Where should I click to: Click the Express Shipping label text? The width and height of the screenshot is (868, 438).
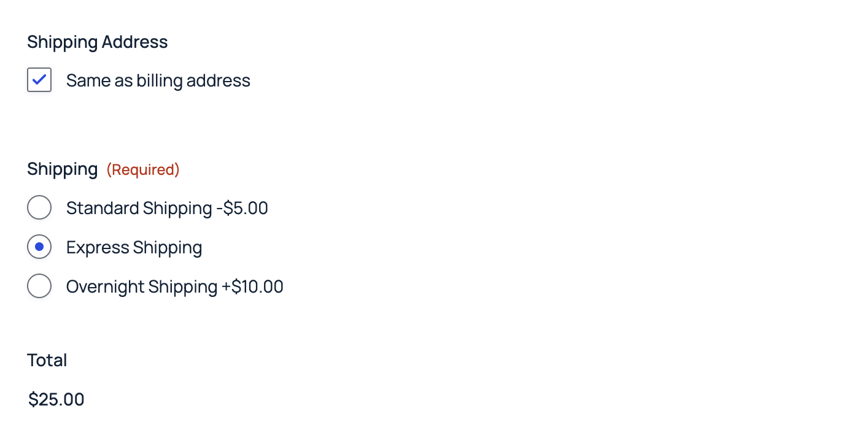[x=134, y=248]
